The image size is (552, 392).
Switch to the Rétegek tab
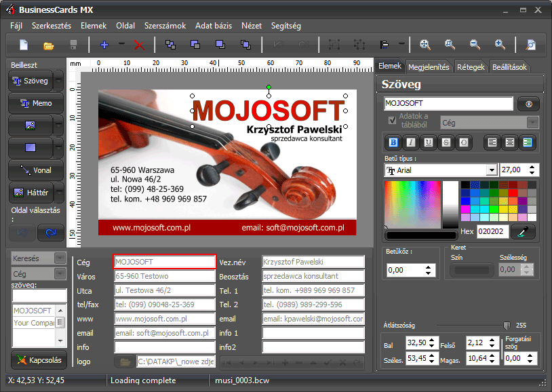coord(471,67)
